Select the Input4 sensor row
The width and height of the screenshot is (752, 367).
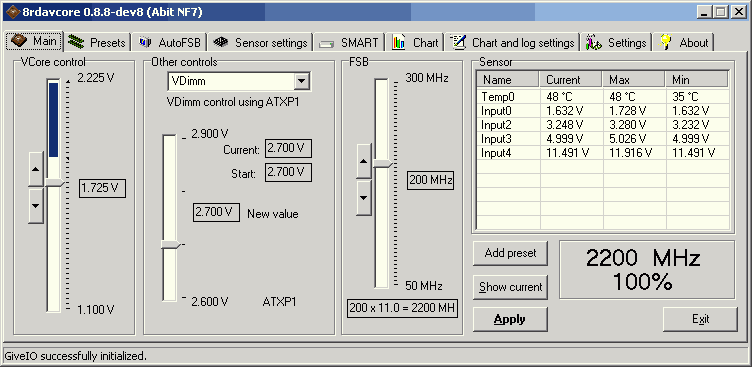click(603, 153)
